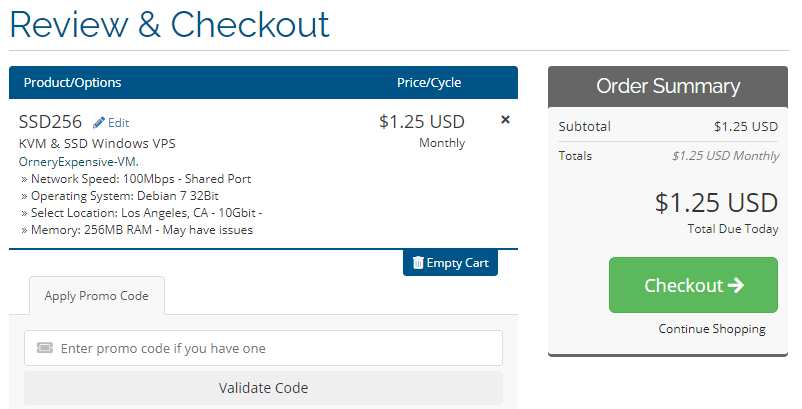Click the Memory 256MB RAM option line

(136, 230)
